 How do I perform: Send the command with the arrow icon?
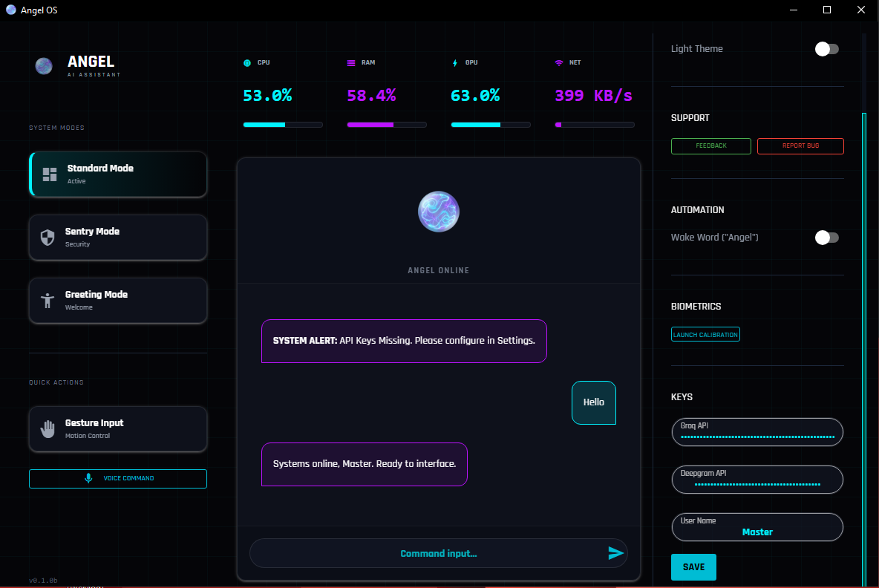tap(615, 553)
